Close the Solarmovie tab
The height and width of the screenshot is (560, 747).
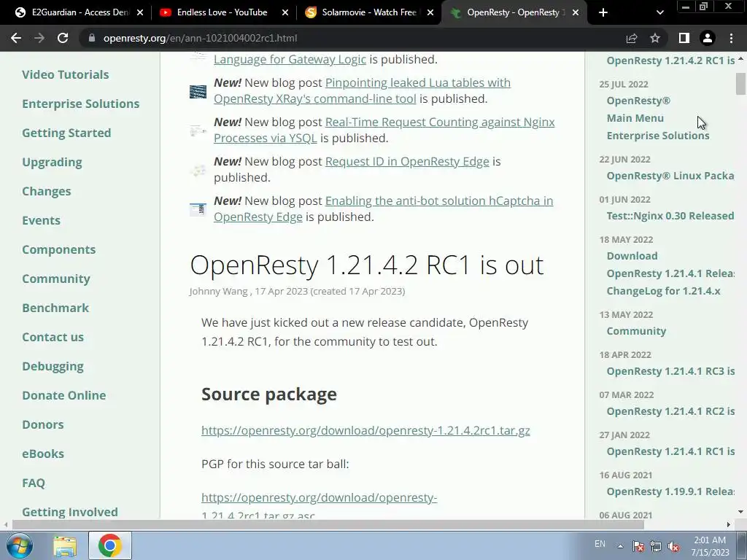430,12
